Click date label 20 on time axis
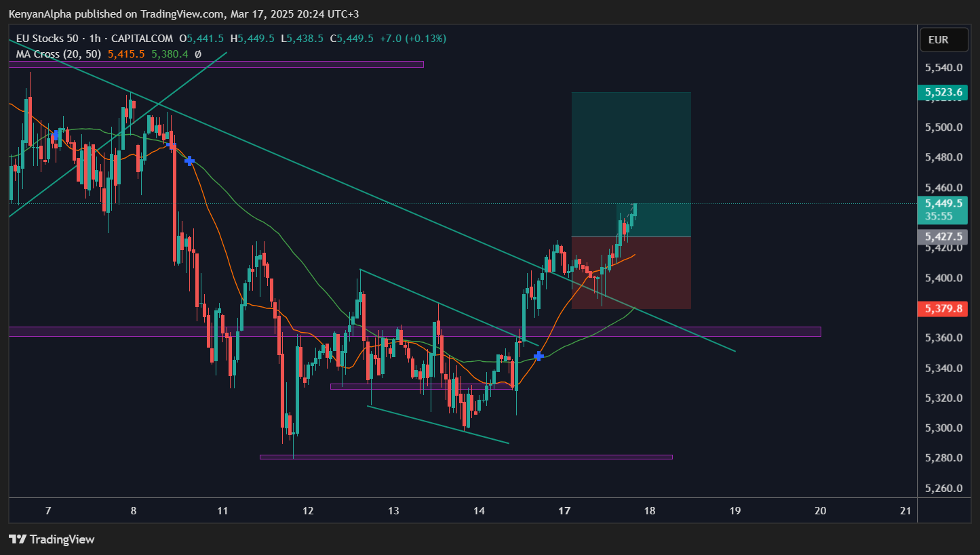The height and width of the screenshot is (555, 980). tap(821, 510)
